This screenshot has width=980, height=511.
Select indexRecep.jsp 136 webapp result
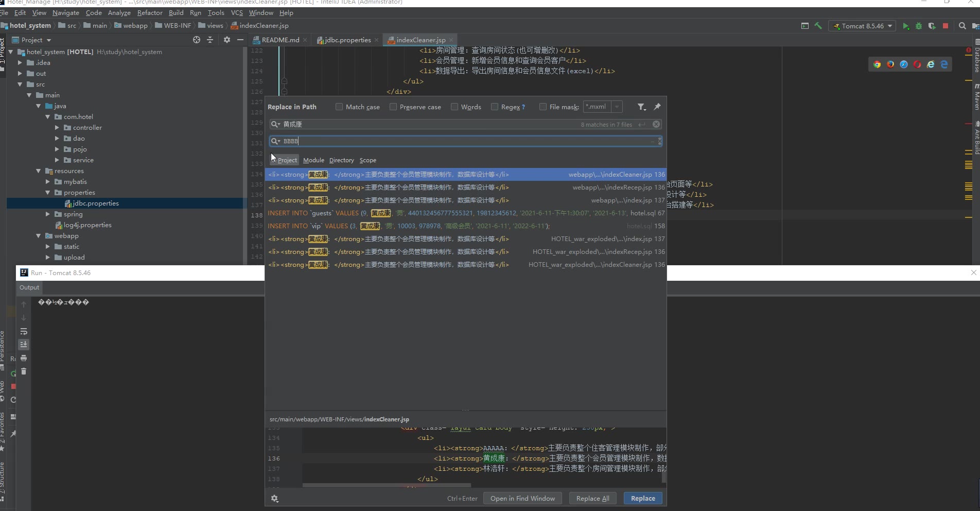click(x=466, y=188)
